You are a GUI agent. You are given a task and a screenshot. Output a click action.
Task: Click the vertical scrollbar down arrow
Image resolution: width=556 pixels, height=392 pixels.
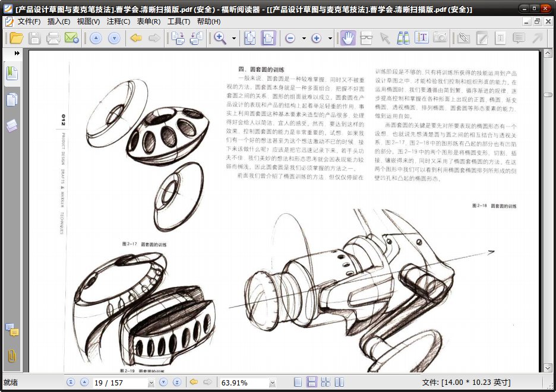pyautogui.click(x=548, y=368)
